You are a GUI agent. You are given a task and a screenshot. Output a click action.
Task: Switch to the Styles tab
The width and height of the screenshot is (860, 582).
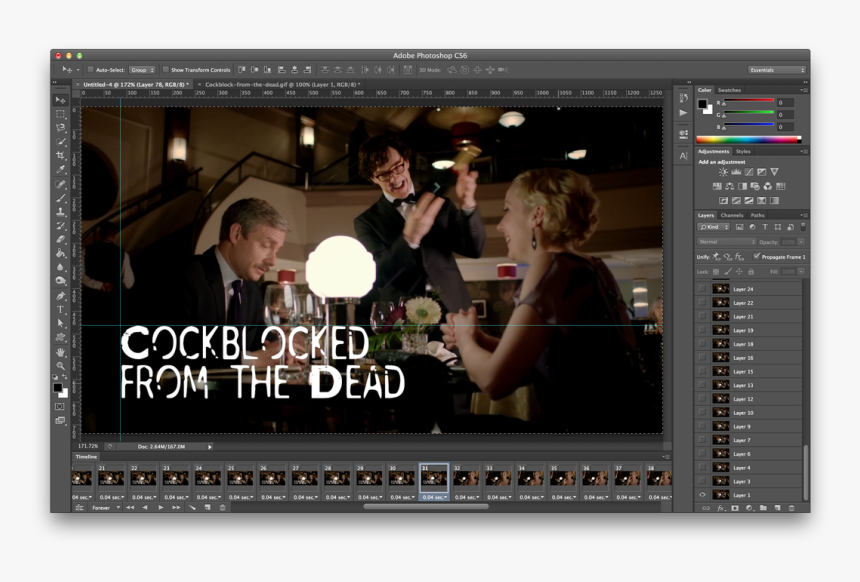click(743, 151)
